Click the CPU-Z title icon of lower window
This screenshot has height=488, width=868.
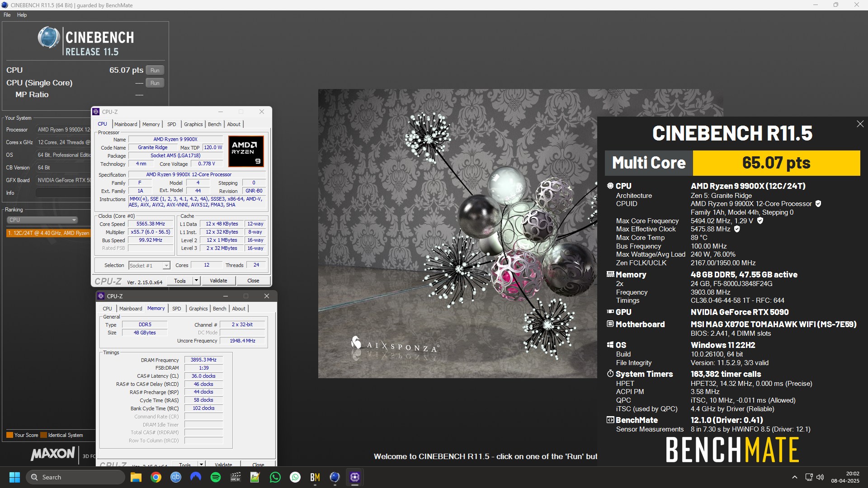(x=101, y=296)
